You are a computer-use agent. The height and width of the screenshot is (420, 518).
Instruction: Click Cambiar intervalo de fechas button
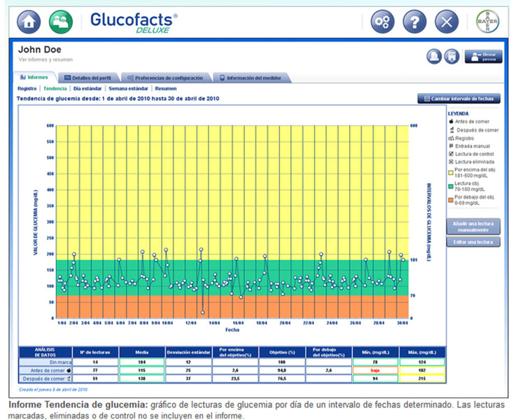[459, 99]
